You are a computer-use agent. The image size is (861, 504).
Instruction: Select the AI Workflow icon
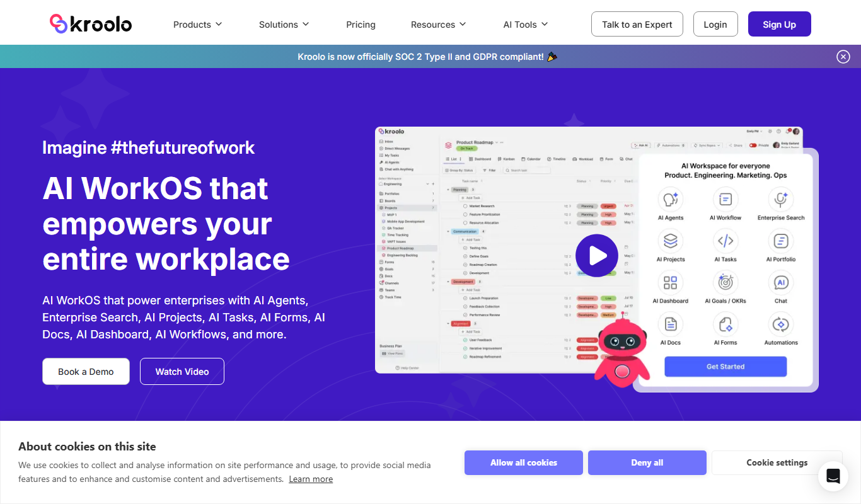[x=725, y=199]
